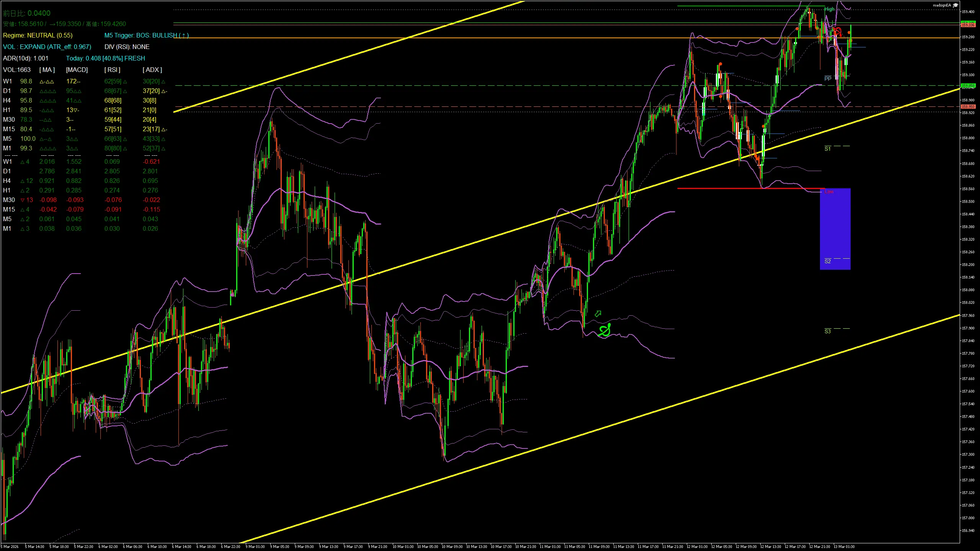Click the down-triangle in the H1 MACD cell
The height and width of the screenshot is (551, 980).
[x=75, y=110]
